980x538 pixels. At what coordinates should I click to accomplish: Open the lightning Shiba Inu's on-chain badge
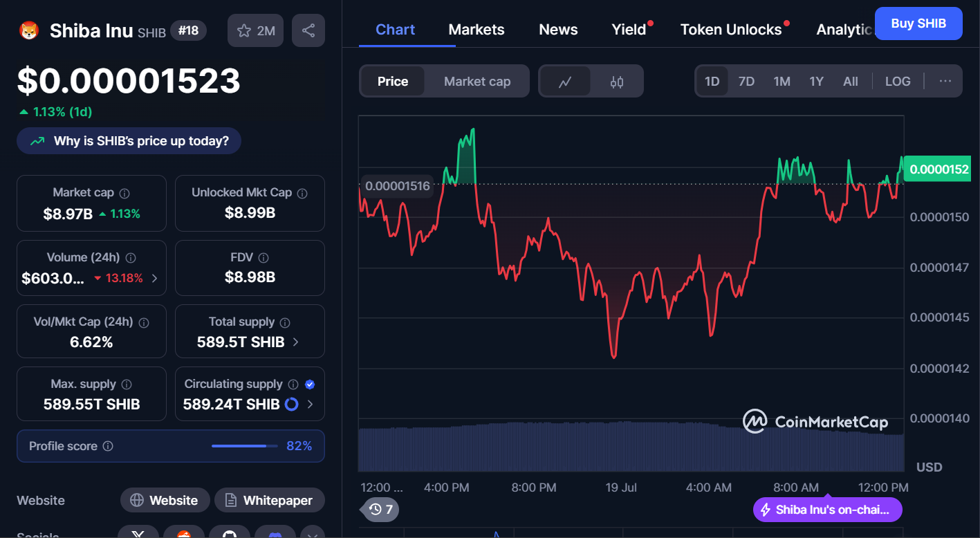[828, 510]
